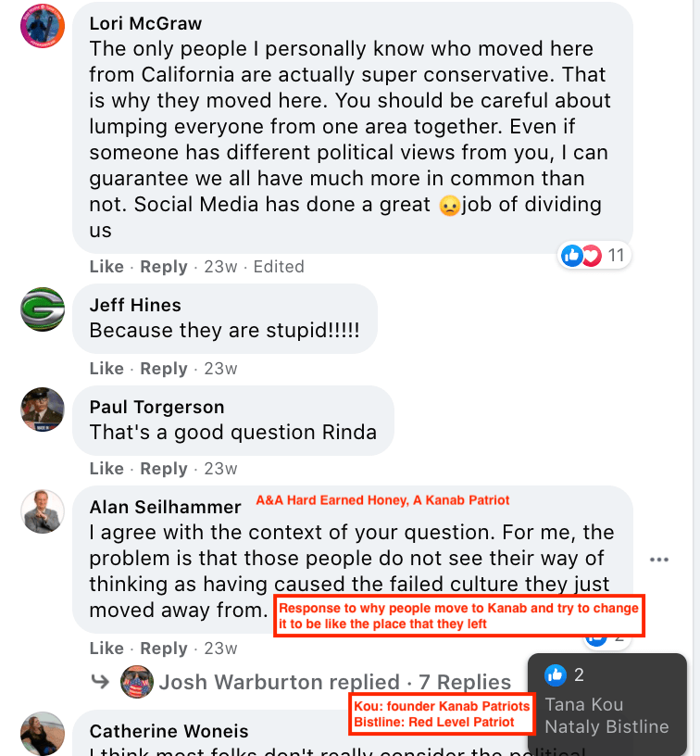Viewport: 700px width, 756px height.
Task: Open Catherine Woneis' name link
Action: pos(169,731)
